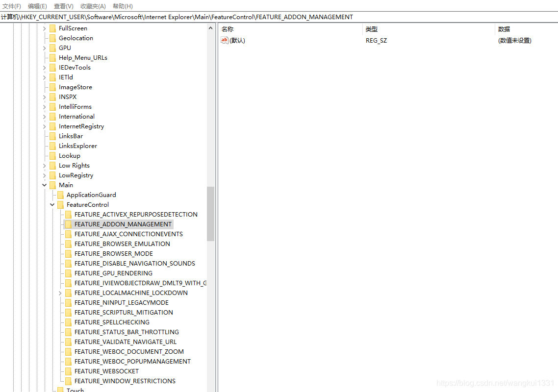Expand the IntelliForms key
The width and height of the screenshot is (558, 392).
click(x=45, y=107)
